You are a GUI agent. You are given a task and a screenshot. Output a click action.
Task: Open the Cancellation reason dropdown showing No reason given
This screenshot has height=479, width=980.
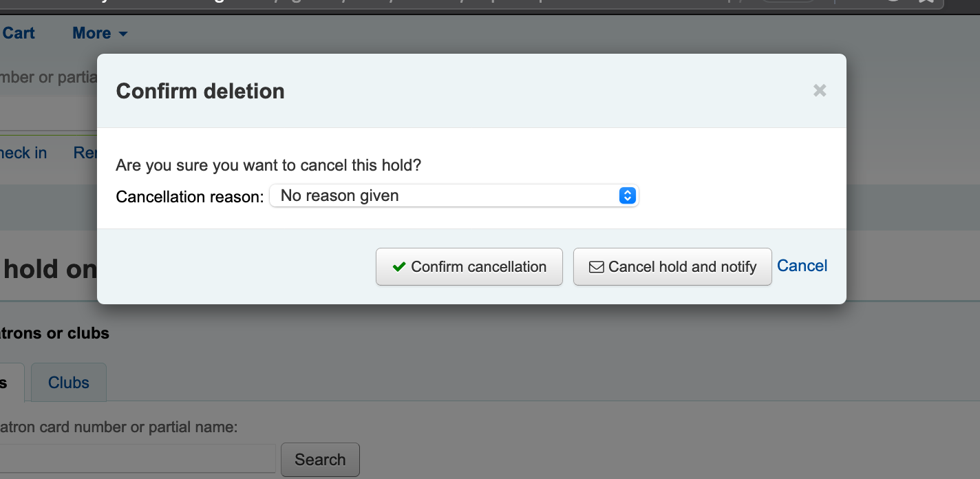coord(454,196)
